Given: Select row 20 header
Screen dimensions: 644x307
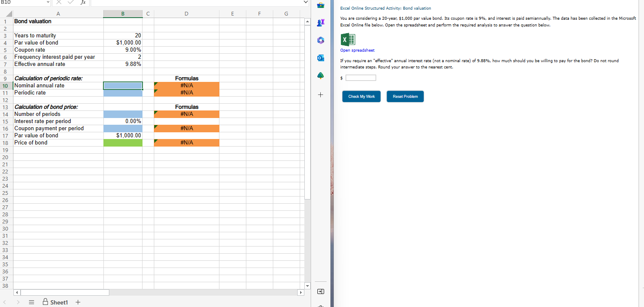Looking at the screenshot, I should (x=6, y=157).
